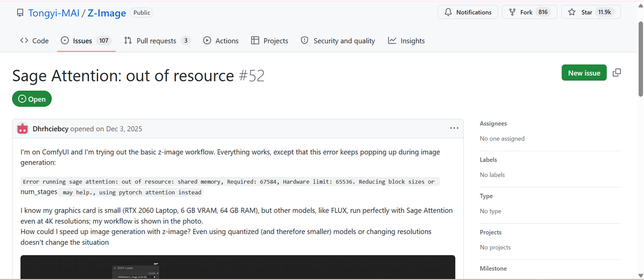Click the Open status badge
644x280 pixels.
(x=32, y=99)
